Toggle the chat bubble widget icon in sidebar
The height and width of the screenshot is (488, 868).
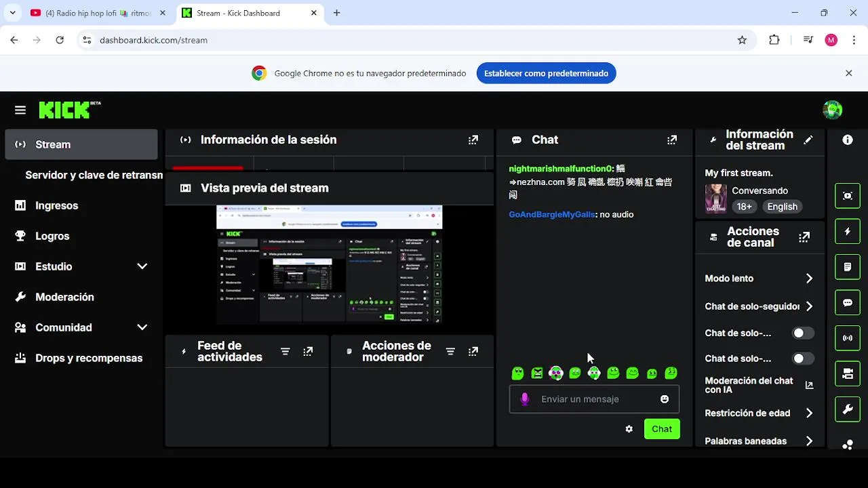(848, 302)
